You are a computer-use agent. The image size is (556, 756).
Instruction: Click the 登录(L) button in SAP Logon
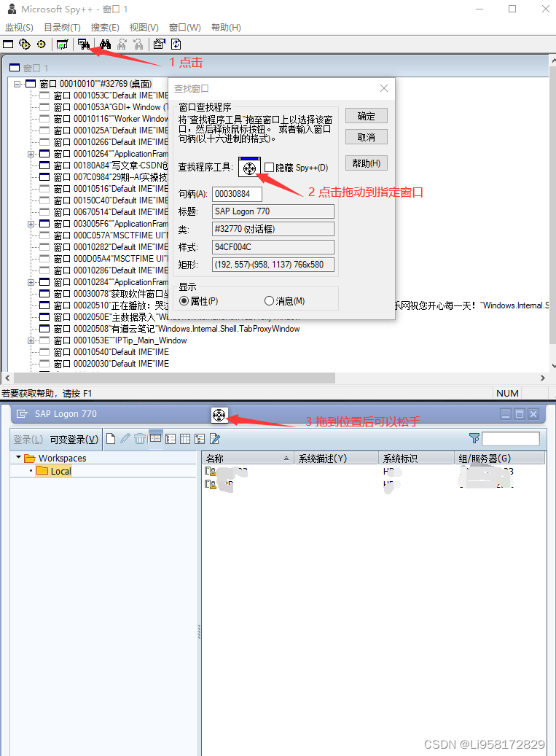(28, 439)
